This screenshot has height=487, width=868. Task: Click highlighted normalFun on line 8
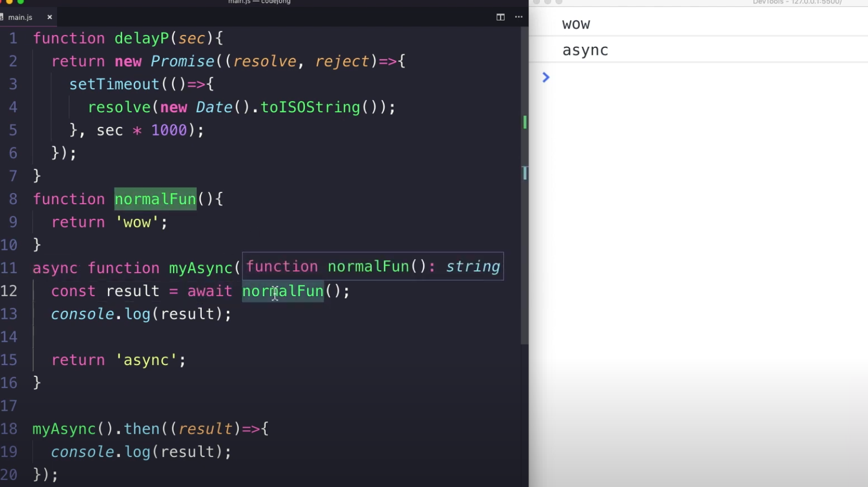(155, 199)
